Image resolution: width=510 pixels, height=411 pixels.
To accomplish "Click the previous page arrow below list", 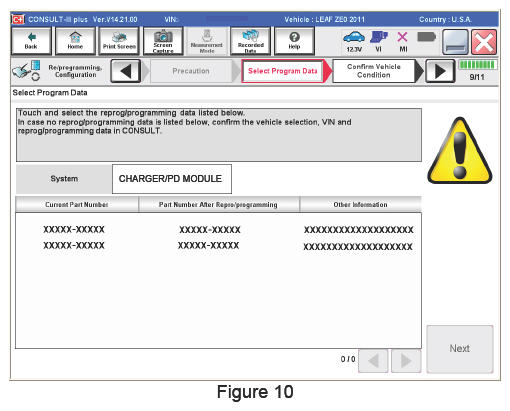I will point(373,361).
